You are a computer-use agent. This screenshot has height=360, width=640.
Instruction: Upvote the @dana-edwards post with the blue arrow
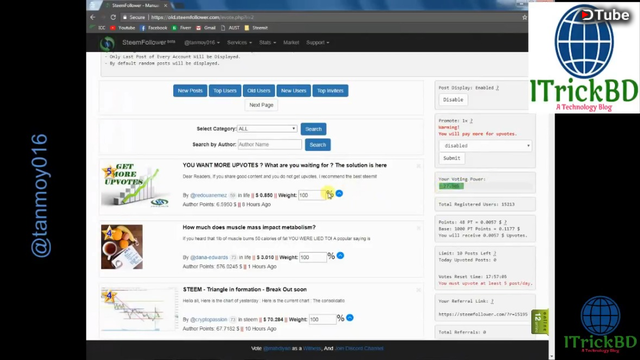point(340,256)
